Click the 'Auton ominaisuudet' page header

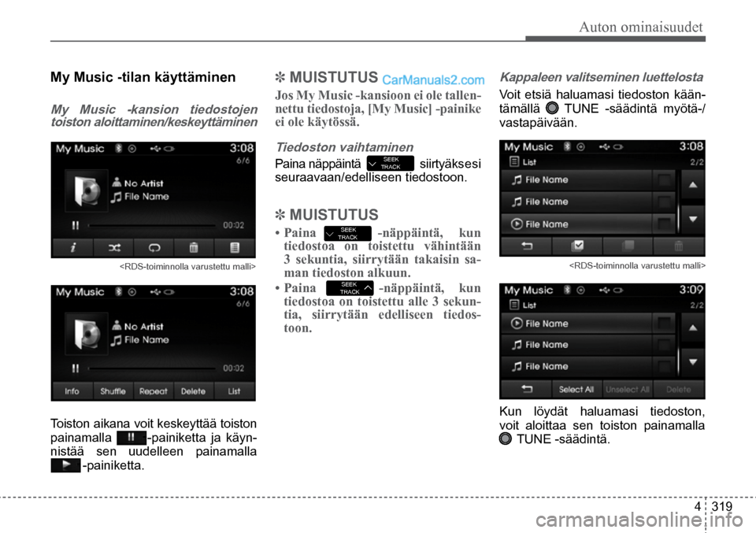click(x=641, y=27)
